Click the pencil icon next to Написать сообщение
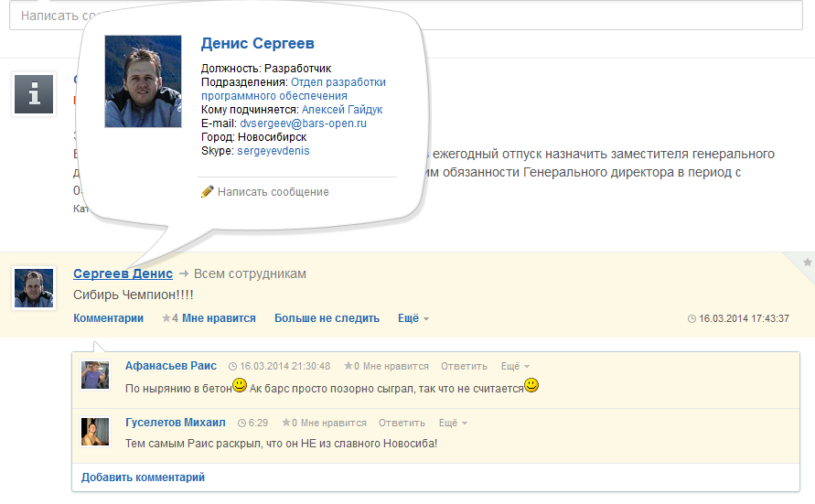815x504 pixels. pyautogui.click(x=207, y=192)
